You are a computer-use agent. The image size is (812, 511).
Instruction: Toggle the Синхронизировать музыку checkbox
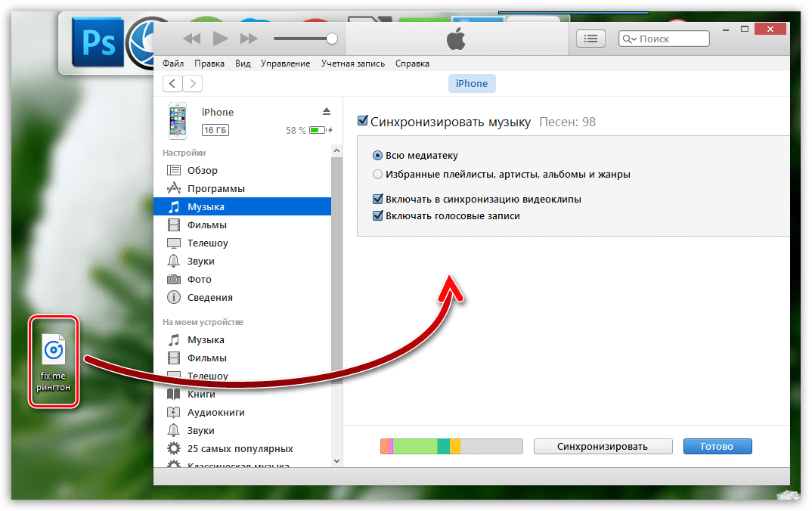pos(363,121)
